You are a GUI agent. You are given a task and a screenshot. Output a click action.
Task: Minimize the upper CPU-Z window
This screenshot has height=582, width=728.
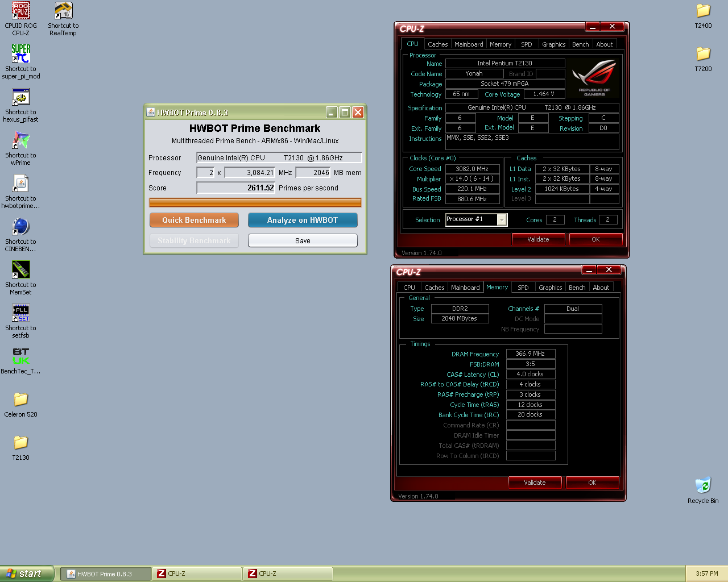point(593,27)
